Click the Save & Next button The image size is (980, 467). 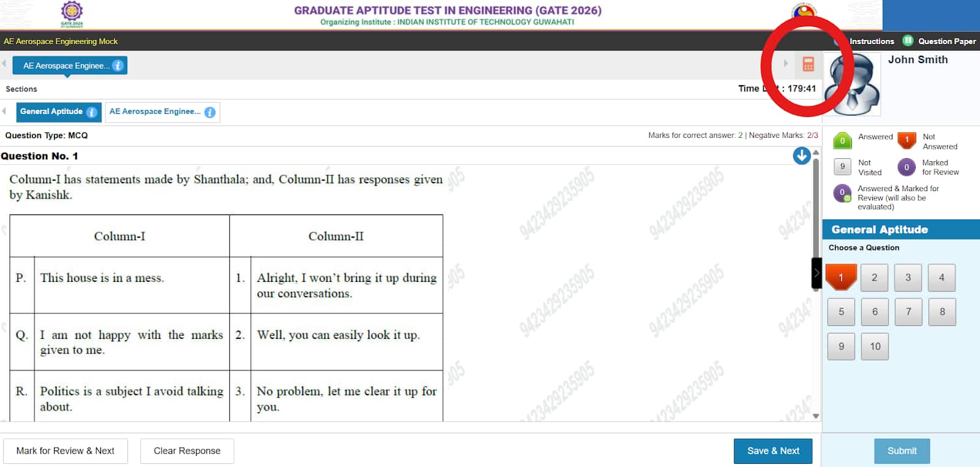pyautogui.click(x=773, y=451)
